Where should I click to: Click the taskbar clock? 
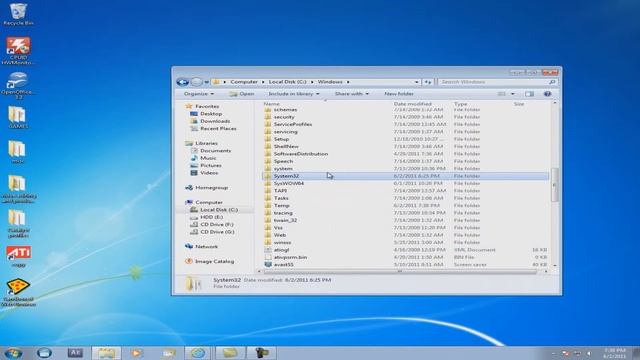[x=615, y=353]
